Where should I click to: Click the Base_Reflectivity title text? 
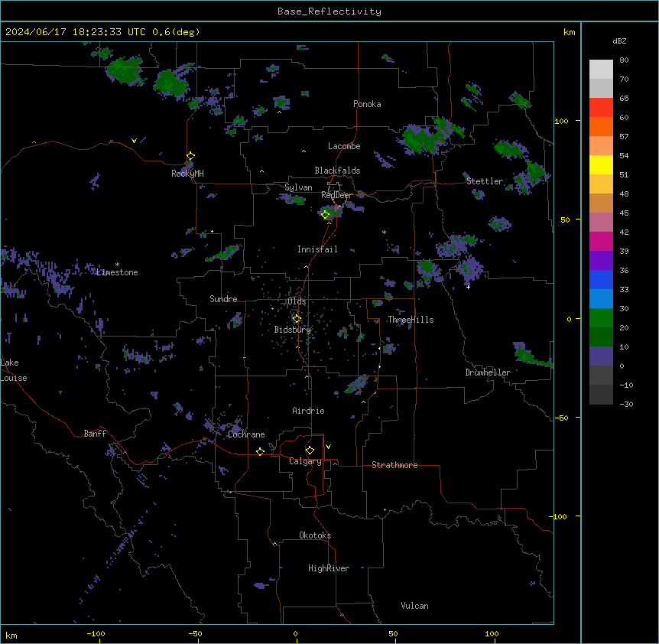pyautogui.click(x=329, y=11)
